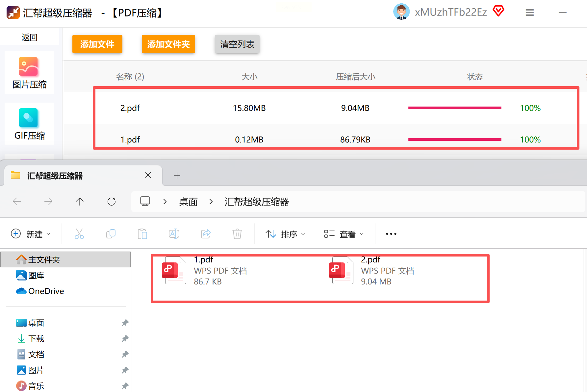
Task: Minimize the compressor window
Action: 563,12
